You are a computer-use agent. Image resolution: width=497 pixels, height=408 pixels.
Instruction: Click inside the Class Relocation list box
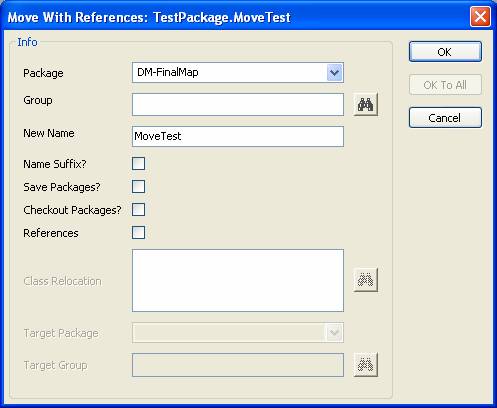click(238, 280)
